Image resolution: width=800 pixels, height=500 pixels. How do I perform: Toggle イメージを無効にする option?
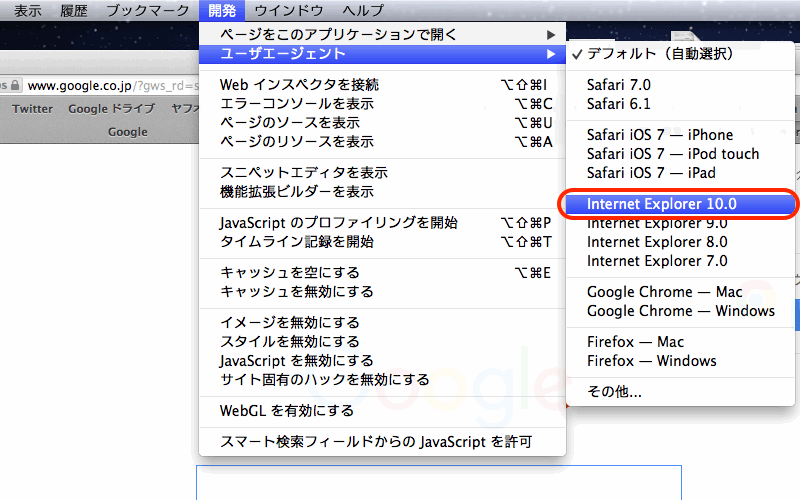point(289,323)
